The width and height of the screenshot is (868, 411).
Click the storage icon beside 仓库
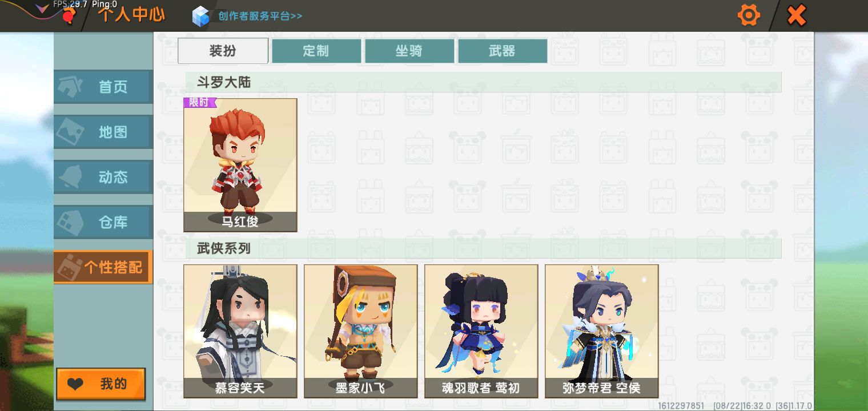click(70, 222)
